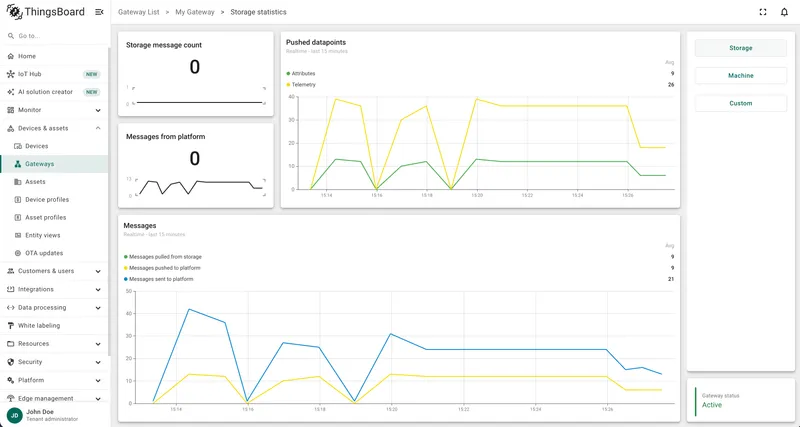The height and width of the screenshot is (427, 800).
Task: Focus the Go to search field
Action: click(54, 36)
